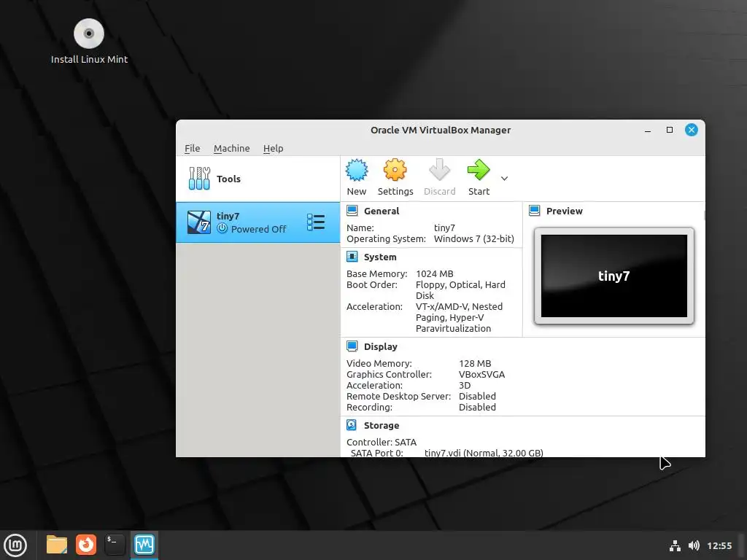
Task: Click the 12:55 clock in the panel
Action: (719, 545)
